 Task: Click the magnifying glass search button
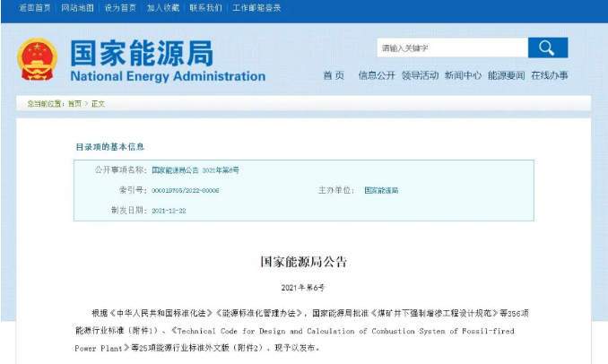coord(547,48)
